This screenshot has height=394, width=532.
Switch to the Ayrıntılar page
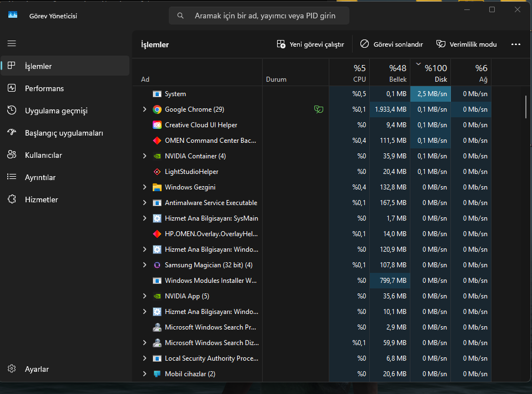coord(65,177)
